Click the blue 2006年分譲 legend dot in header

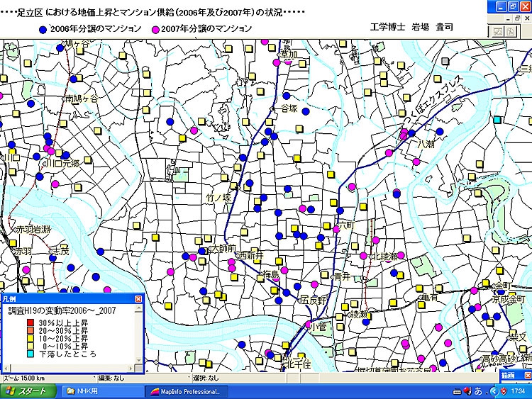tap(43, 29)
